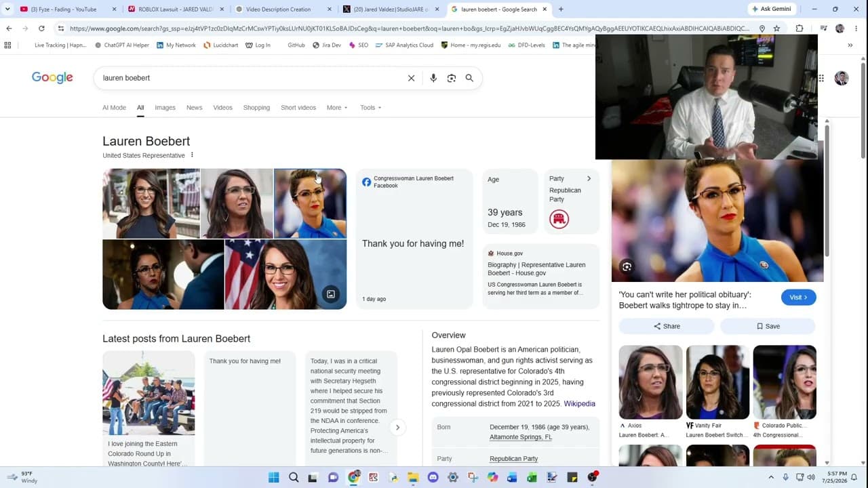Image resolution: width=868 pixels, height=488 pixels.
Task: Open the Windows Start menu
Action: (274, 477)
